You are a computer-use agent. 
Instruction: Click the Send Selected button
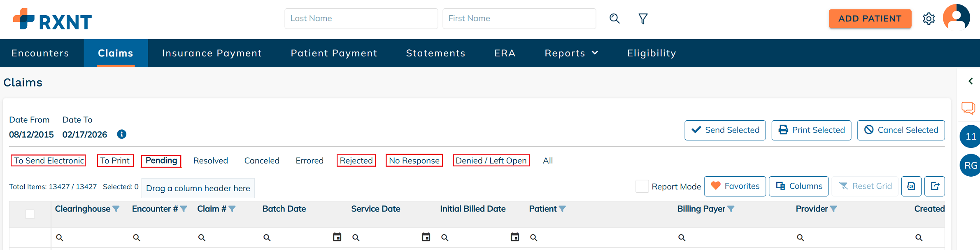pos(725,130)
